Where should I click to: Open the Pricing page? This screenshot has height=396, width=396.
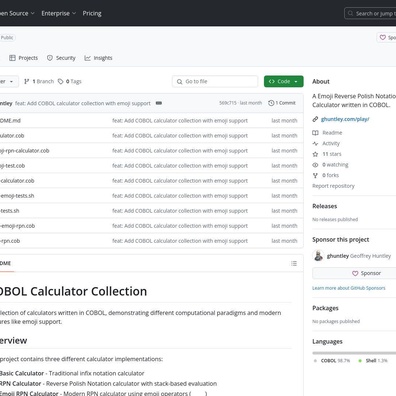click(x=92, y=13)
